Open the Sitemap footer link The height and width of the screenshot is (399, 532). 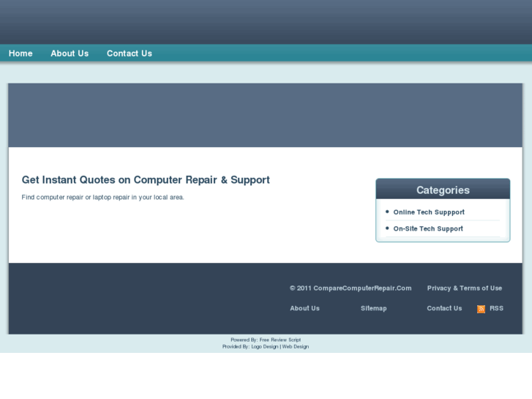point(373,308)
